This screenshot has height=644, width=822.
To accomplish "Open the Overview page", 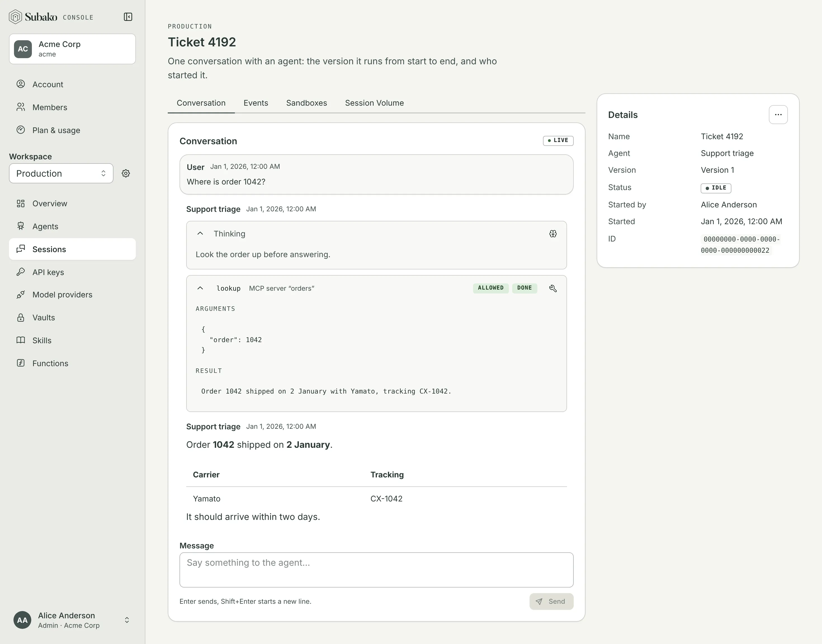I will (72, 203).
